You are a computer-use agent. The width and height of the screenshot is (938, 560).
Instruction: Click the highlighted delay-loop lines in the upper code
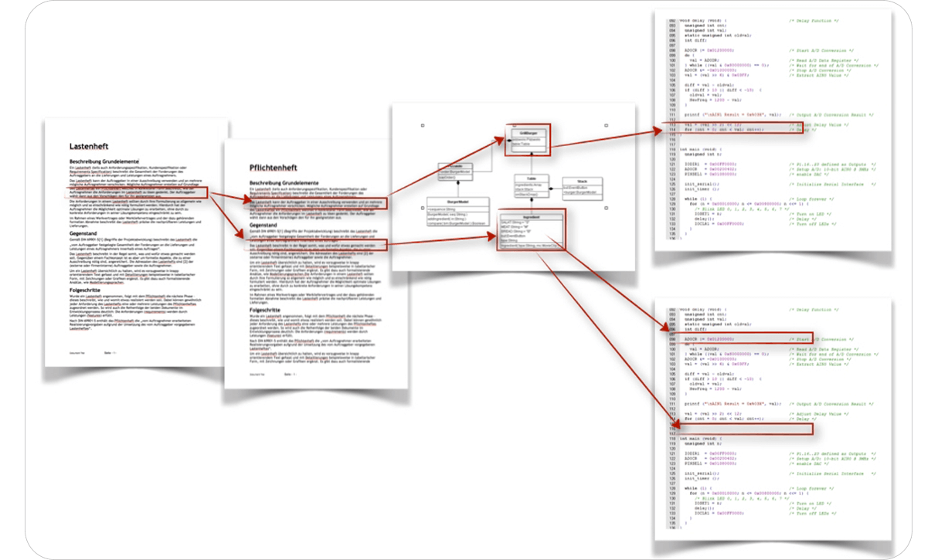pos(730,126)
